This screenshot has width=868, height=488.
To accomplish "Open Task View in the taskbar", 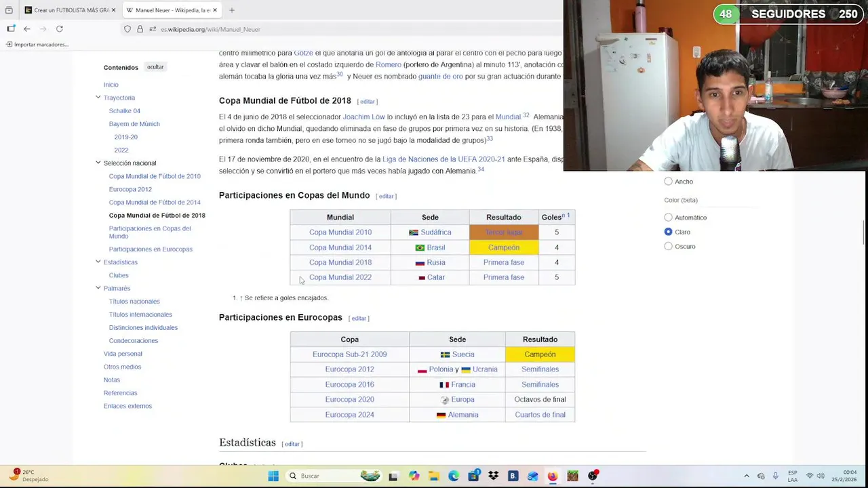I will pos(393,476).
